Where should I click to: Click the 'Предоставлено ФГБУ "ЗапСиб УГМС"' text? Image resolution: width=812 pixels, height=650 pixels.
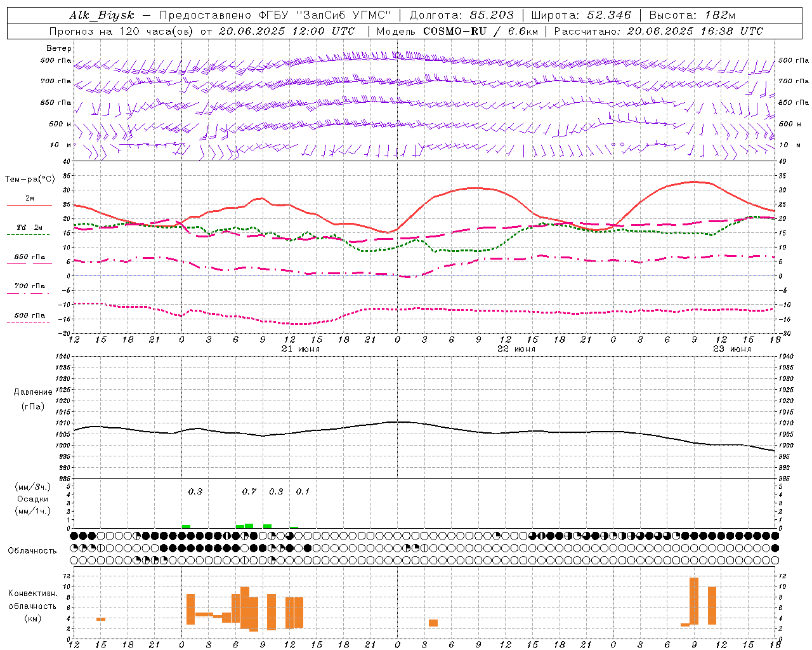(275, 15)
